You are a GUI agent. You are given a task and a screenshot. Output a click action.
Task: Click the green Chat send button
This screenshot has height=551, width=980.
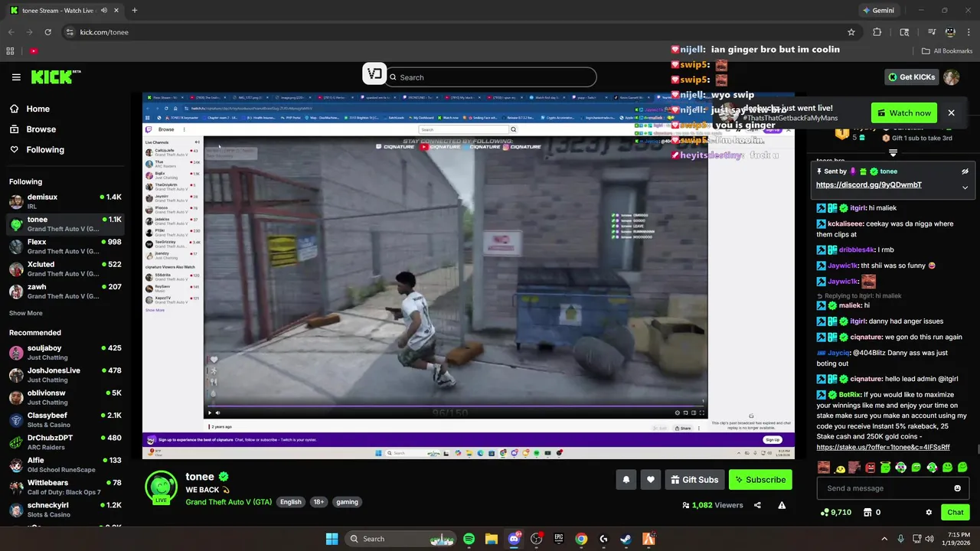pos(955,513)
